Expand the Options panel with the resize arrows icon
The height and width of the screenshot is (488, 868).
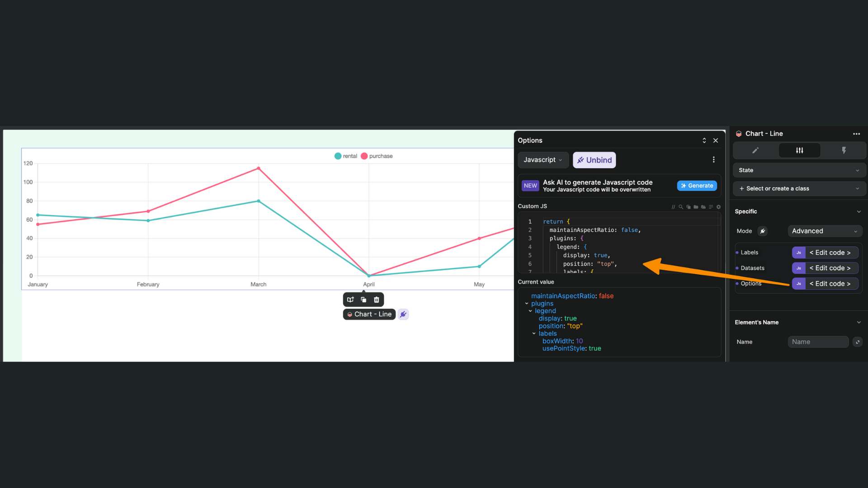pyautogui.click(x=704, y=141)
